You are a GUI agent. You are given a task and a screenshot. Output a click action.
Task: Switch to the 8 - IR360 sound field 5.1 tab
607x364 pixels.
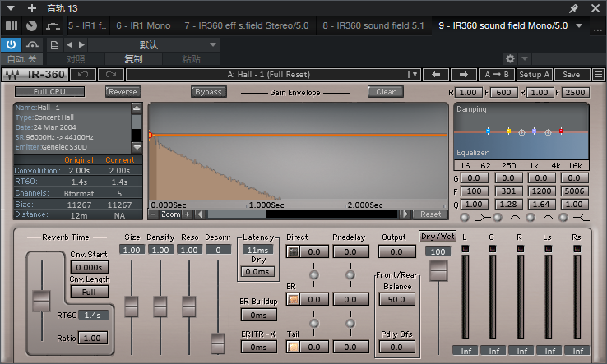coord(373,25)
